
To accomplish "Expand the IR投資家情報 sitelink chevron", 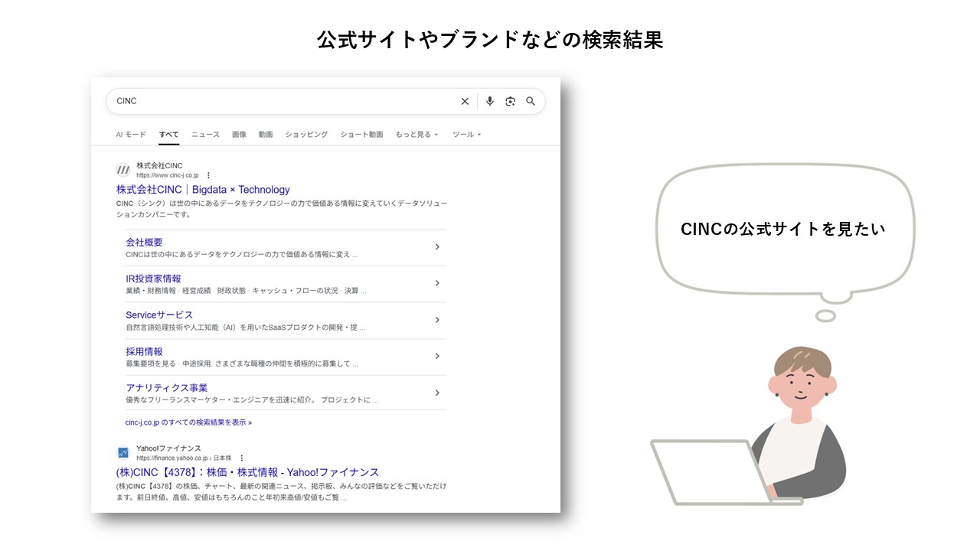I will (x=436, y=283).
